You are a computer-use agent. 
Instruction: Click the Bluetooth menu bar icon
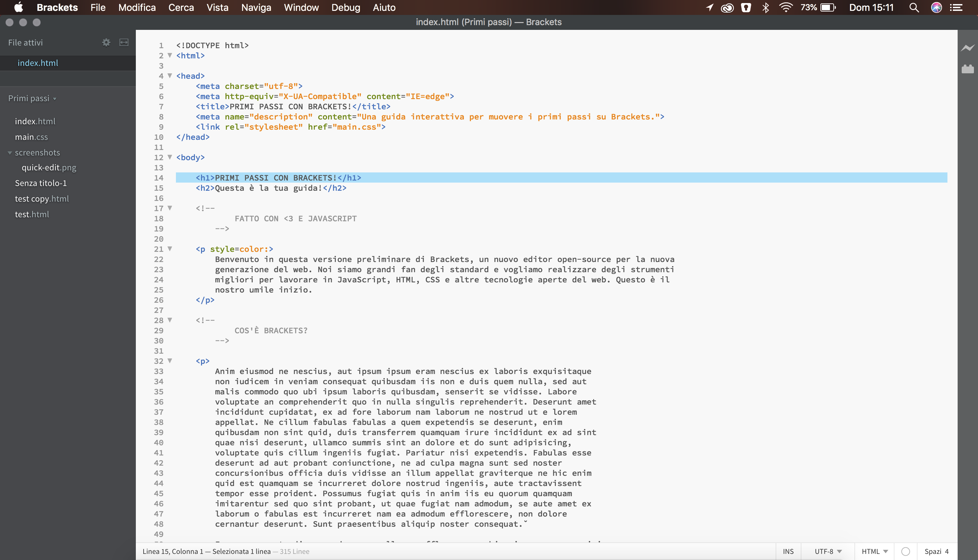[765, 8]
